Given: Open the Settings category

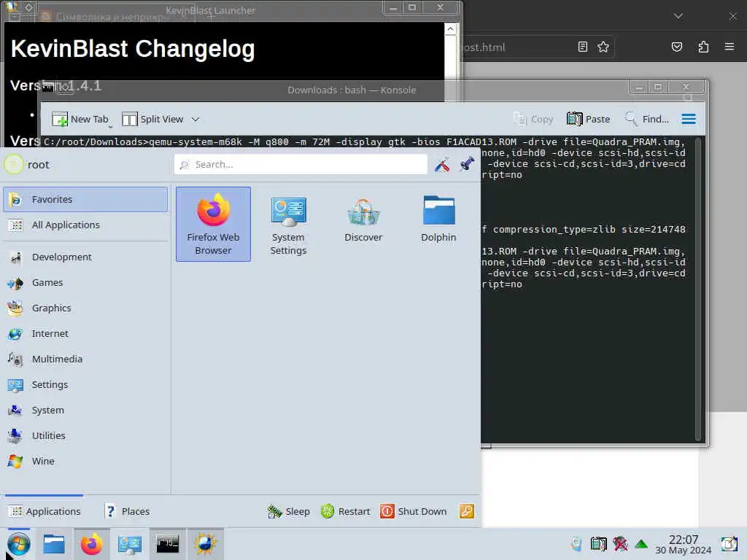Looking at the screenshot, I should tap(86, 385).
